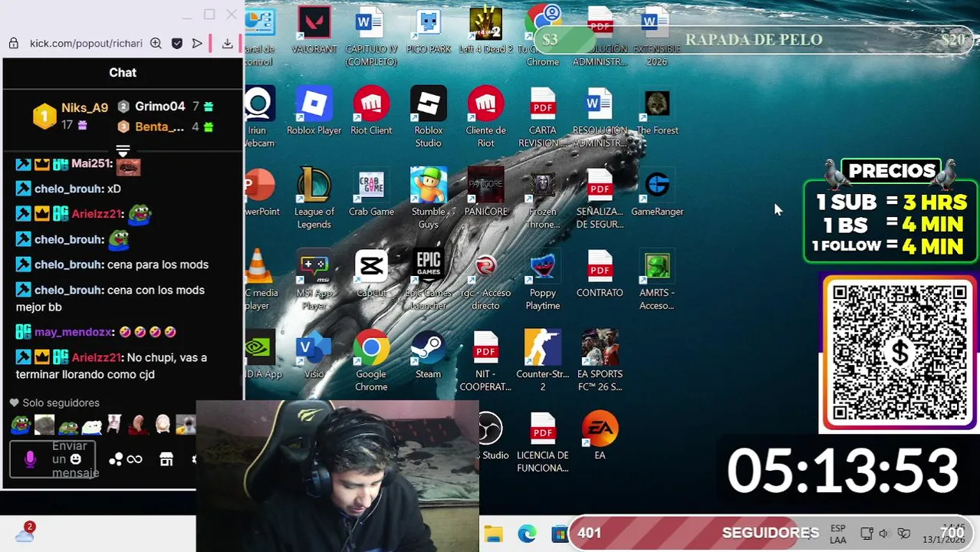The height and width of the screenshot is (552, 980).
Task: Open CONTRATO PDF file
Action: (x=600, y=274)
